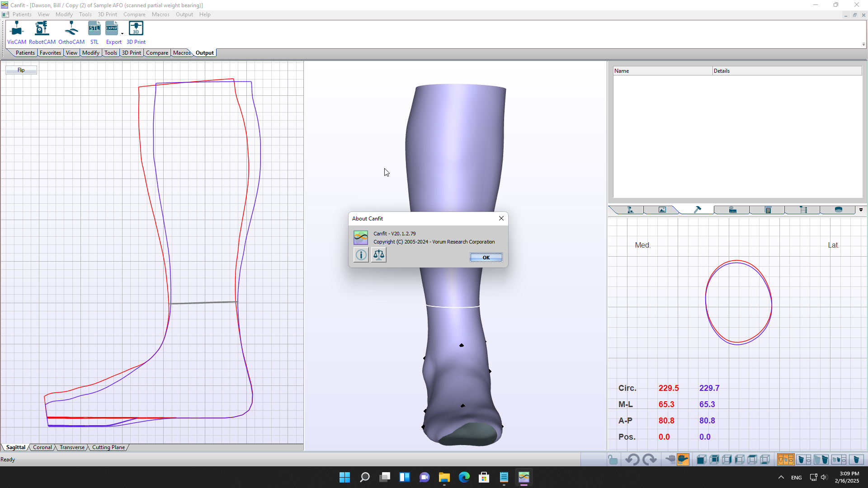
Task: Launch VisCAM from the toolbar
Action: tap(17, 33)
